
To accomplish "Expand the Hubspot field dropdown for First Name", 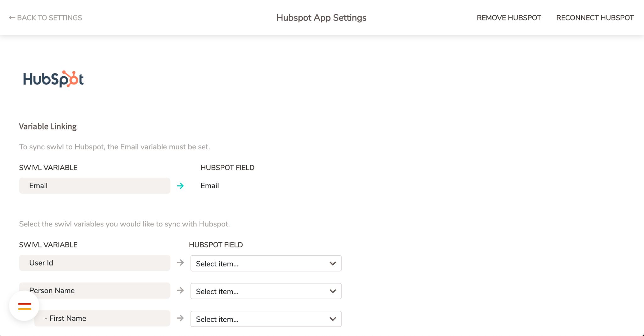I will tap(266, 319).
